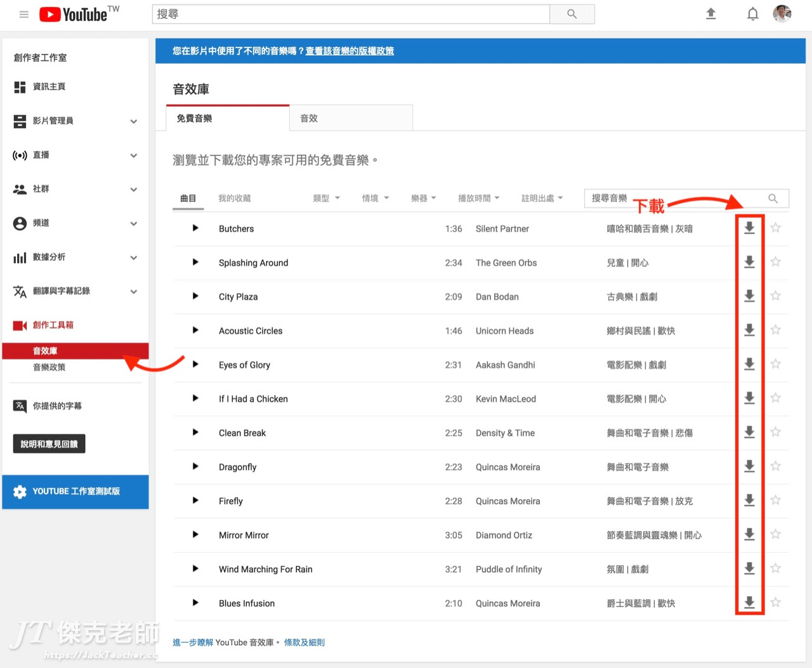Open the hamburger guide menu
Image resolution: width=812 pixels, height=668 pixels.
[24, 14]
